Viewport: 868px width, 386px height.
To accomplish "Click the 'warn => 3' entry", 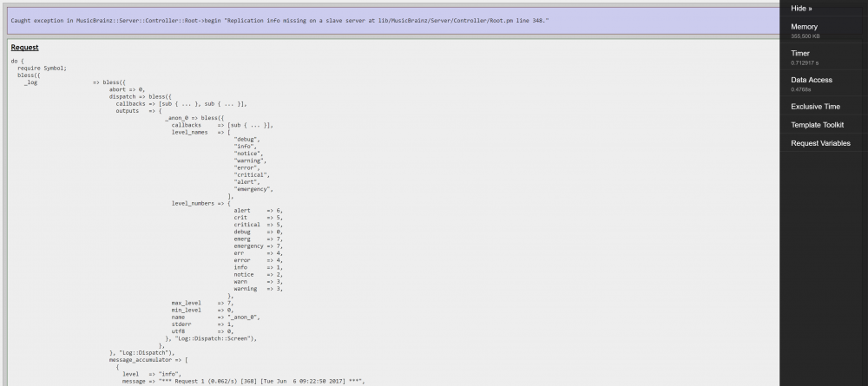I will [258, 282].
